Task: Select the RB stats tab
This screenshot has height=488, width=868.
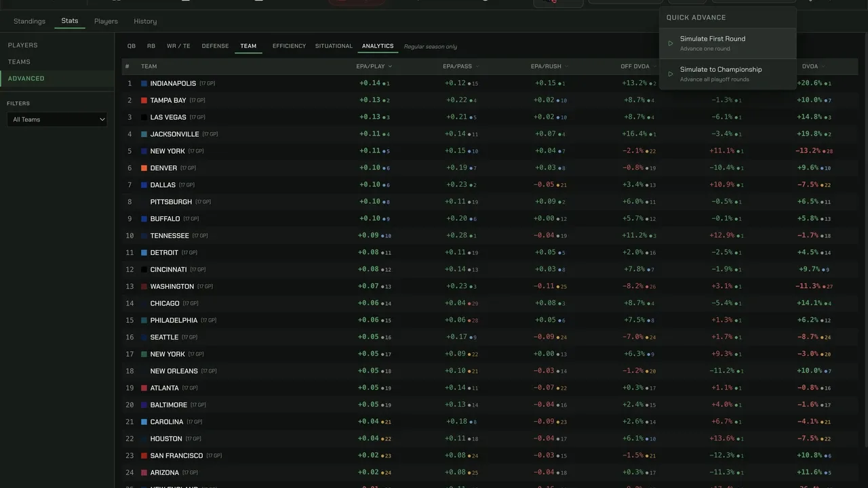Action: 151,46
